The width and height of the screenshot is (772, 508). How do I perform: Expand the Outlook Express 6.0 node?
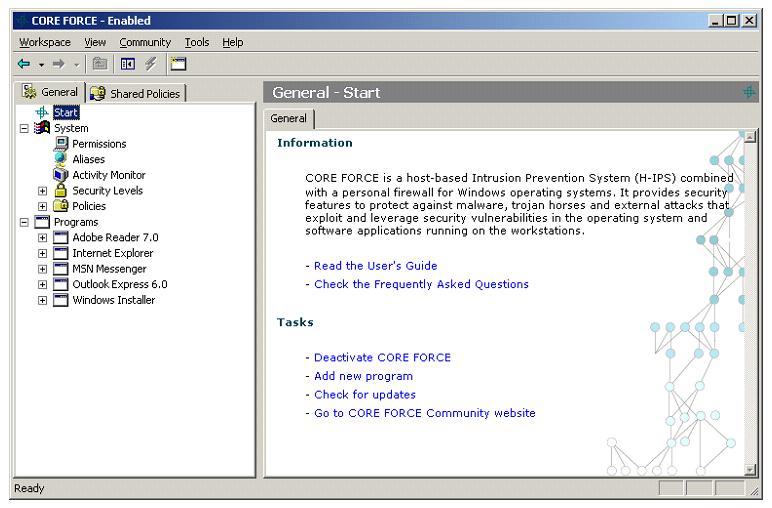pyautogui.click(x=42, y=285)
